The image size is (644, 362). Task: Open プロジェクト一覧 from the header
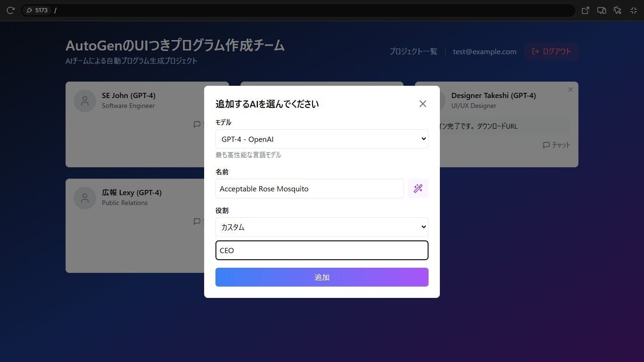(x=413, y=51)
